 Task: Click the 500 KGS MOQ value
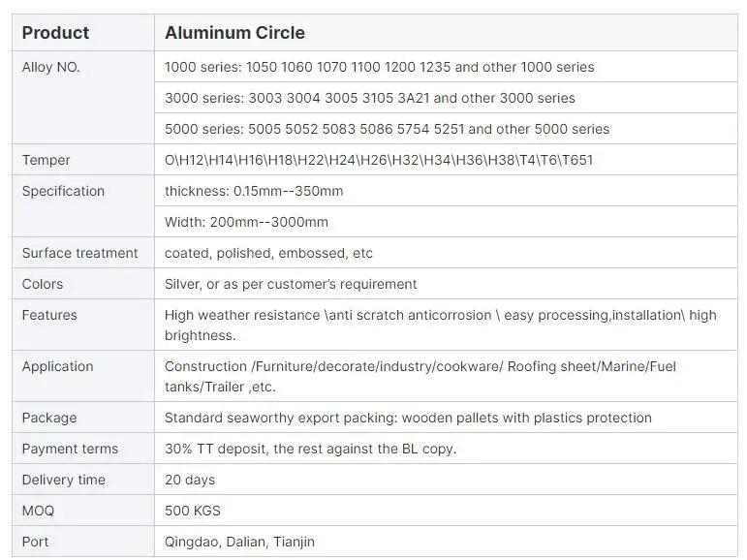pos(193,511)
